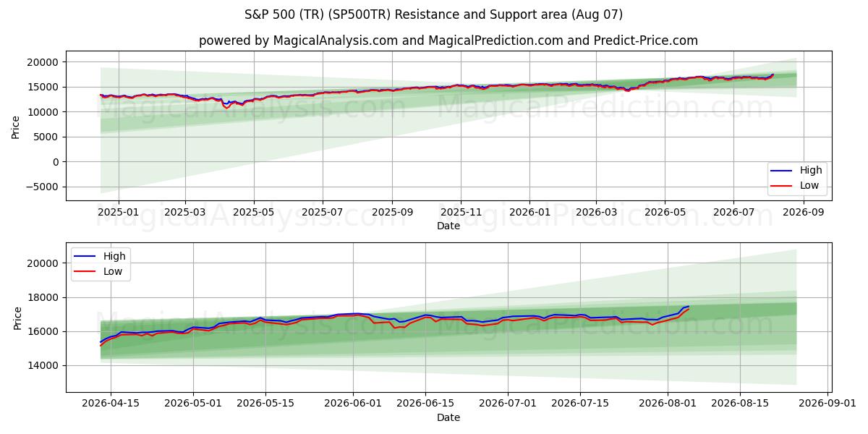Click the 2026-05 tick label on top chart
This screenshot has height=434, width=868.
coord(664,213)
